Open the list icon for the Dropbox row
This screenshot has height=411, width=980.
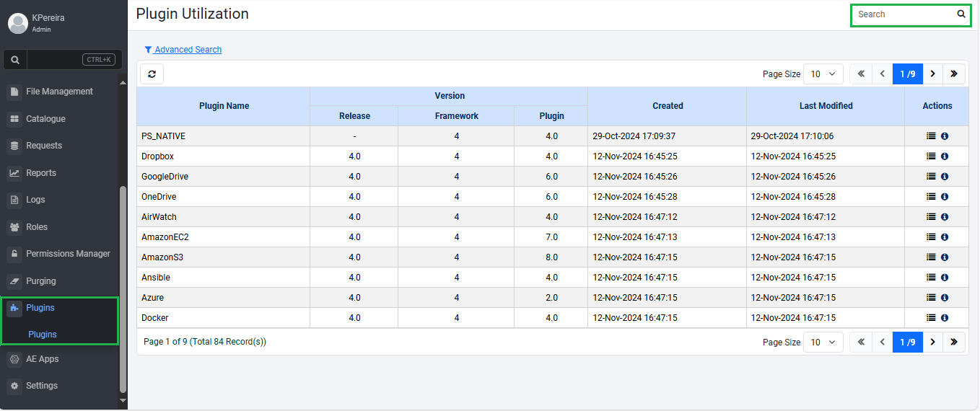931,156
